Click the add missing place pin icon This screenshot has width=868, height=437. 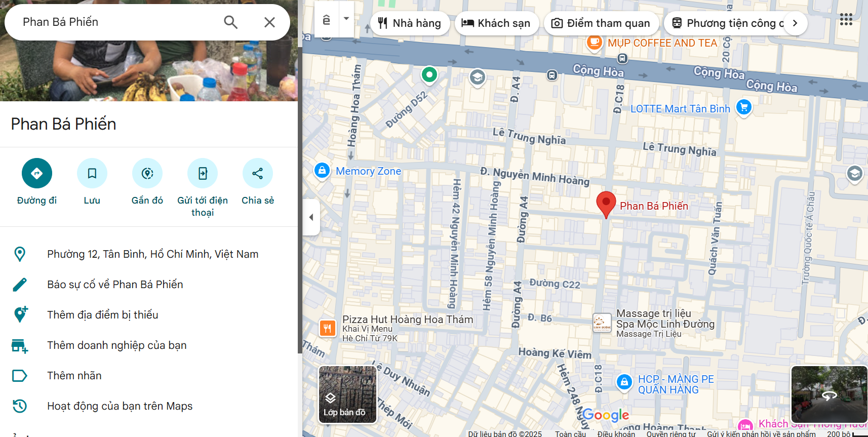point(20,314)
